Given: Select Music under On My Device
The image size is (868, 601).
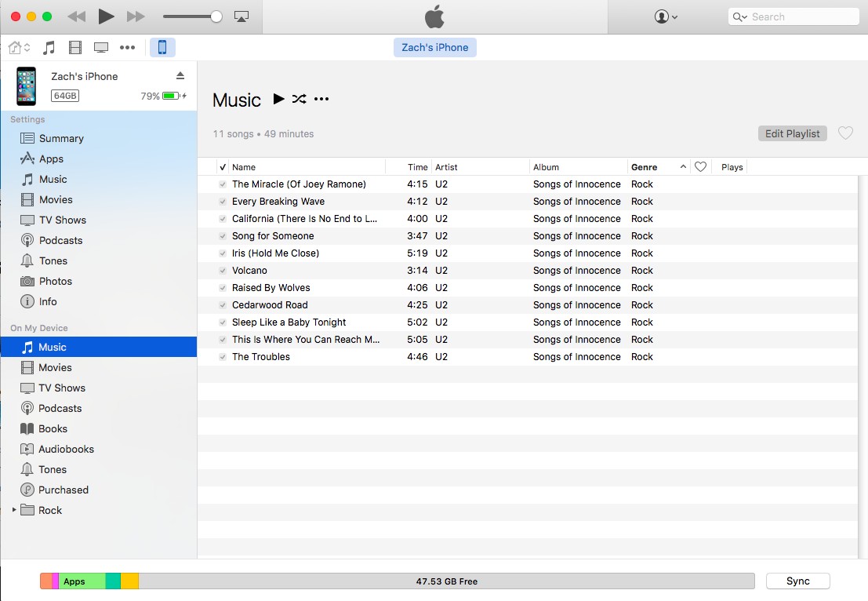Looking at the screenshot, I should tap(99, 348).
